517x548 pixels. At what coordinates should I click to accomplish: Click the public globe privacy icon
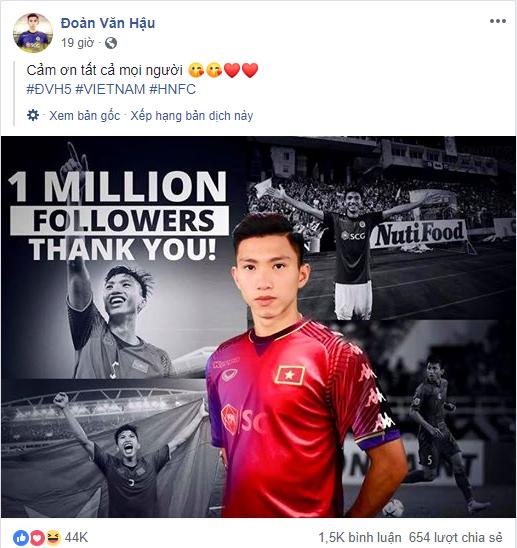coord(111,43)
